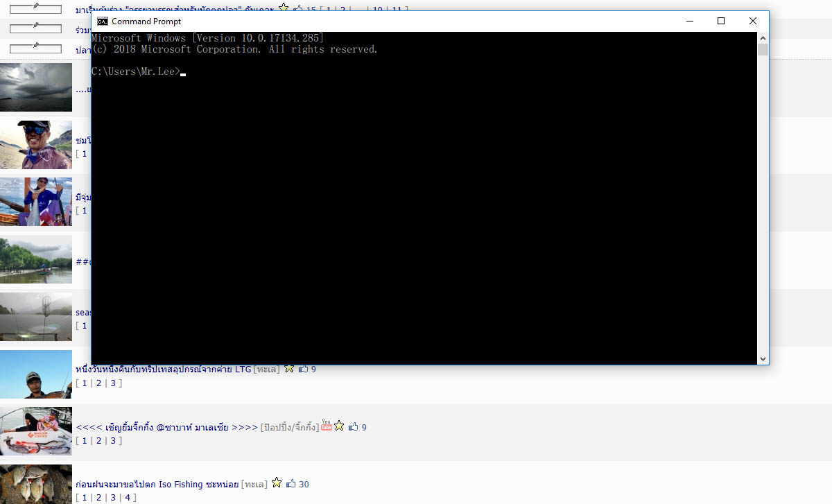This screenshot has width=832, height=504.
Task: Open the thread ก่อนฝนจะมาขอไปตก Iso Fishing ซะหน่อย
Action: point(157,484)
